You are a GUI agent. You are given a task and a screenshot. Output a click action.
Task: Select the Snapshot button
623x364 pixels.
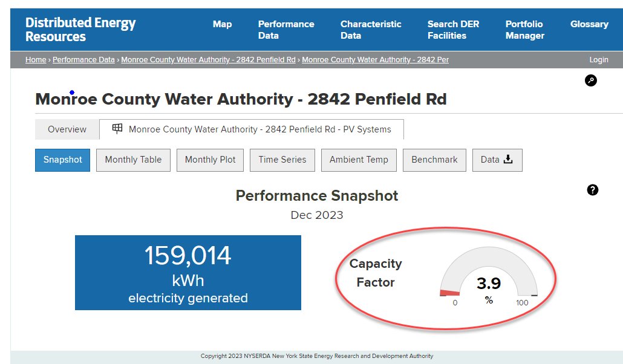click(62, 160)
